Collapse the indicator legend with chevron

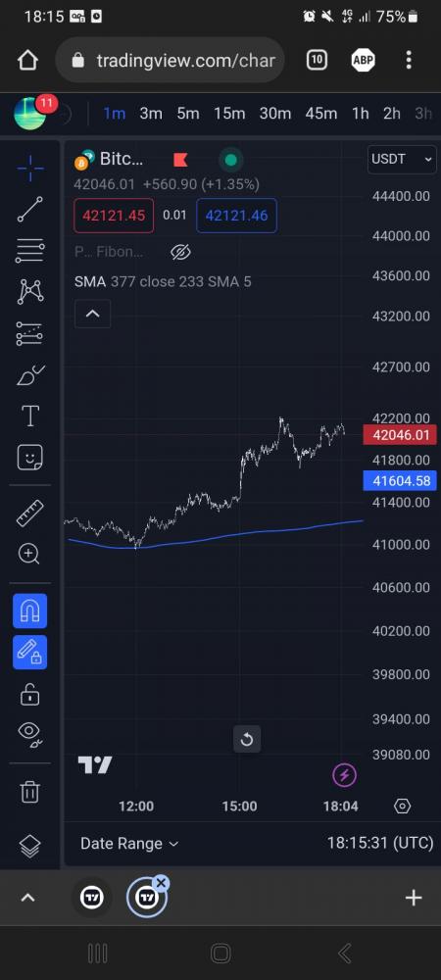tap(92, 314)
